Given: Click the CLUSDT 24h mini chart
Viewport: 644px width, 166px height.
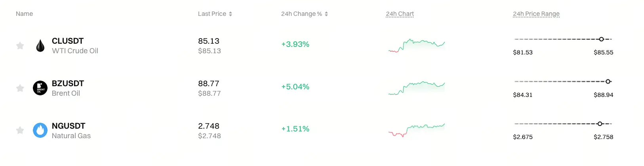Looking at the screenshot, I should (417, 45).
